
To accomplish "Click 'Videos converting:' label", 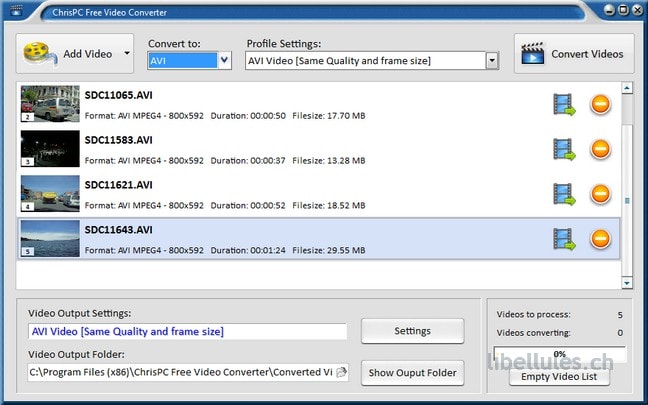I will pos(534,333).
